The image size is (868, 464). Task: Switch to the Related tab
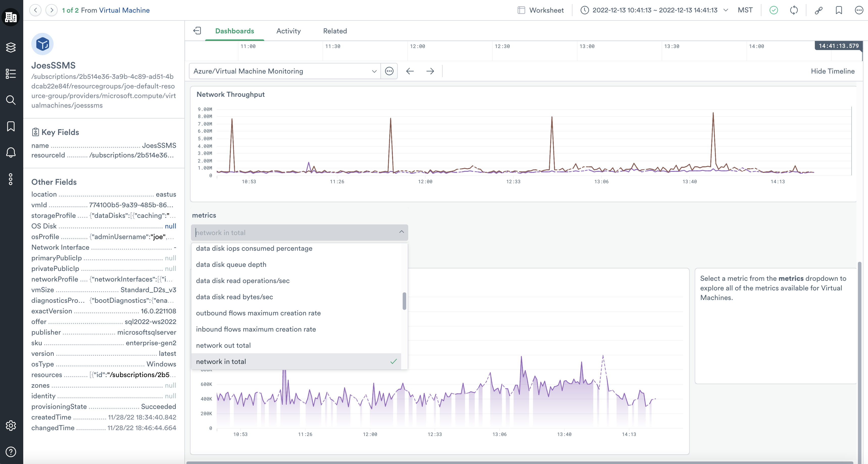coord(335,31)
